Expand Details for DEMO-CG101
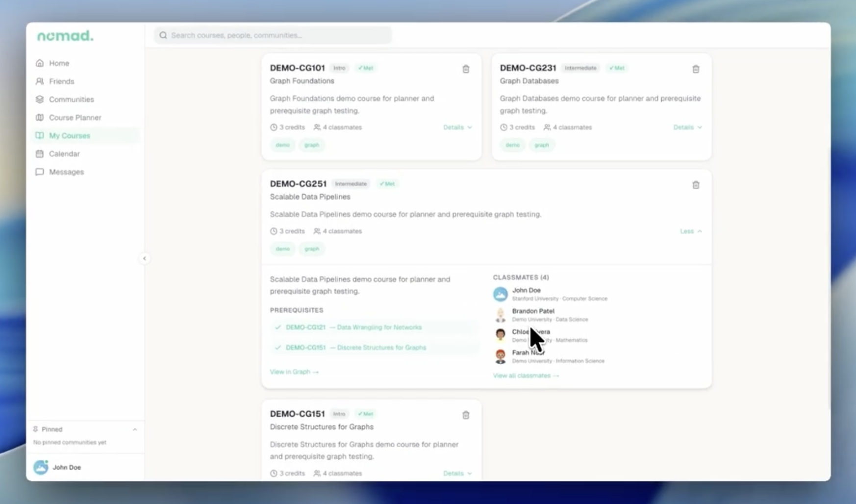The height and width of the screenshot is (504, 856). point(457,127)
